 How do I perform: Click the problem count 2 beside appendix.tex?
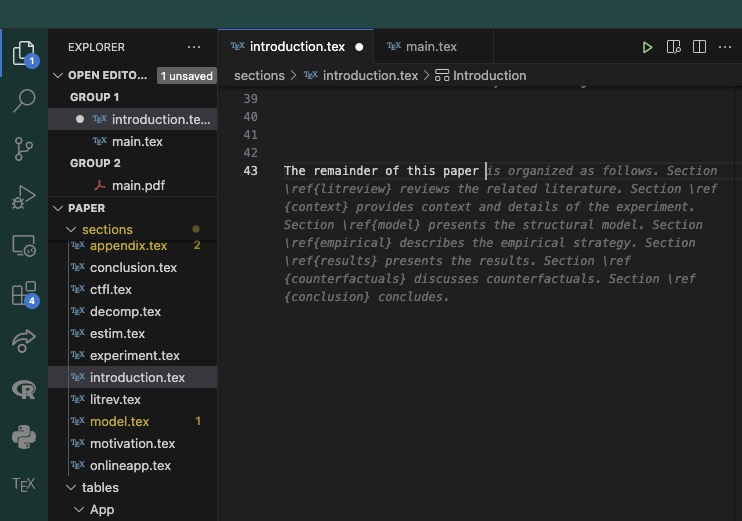197,245
